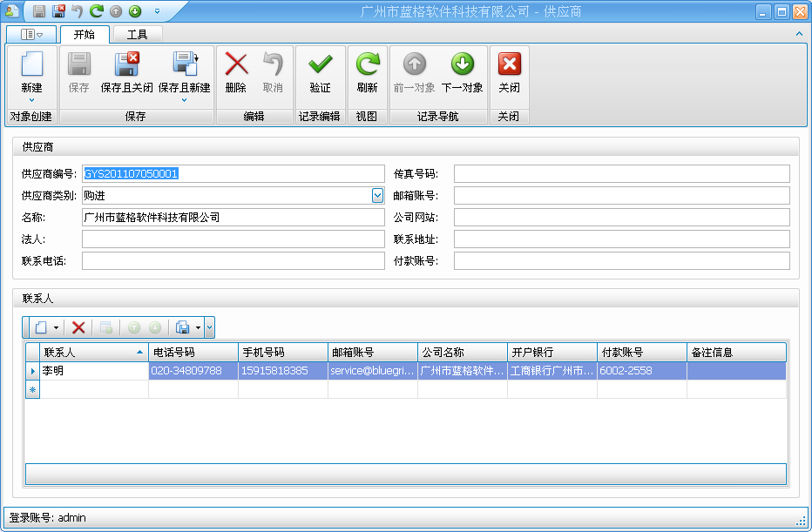The width and height of the screenshot is (812, 532).
Task: Switch to the 工具 ribbon tab
Action: click(x=138, y=35)
